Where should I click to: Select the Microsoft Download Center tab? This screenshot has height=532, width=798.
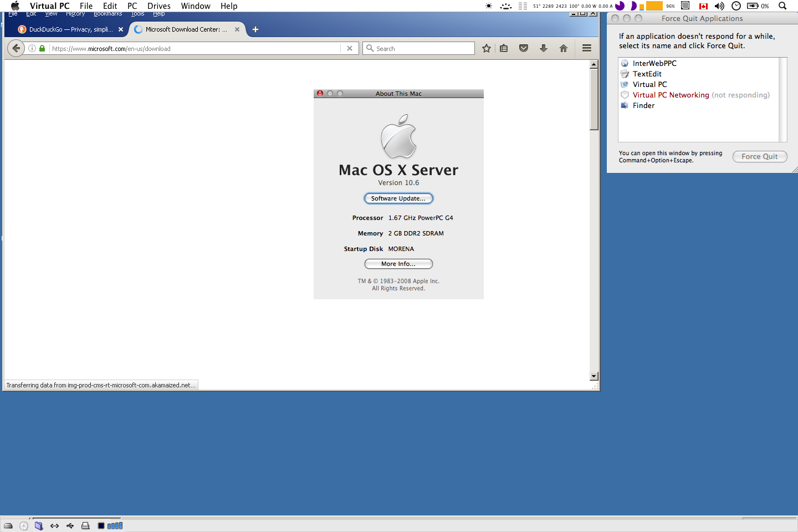187,29
